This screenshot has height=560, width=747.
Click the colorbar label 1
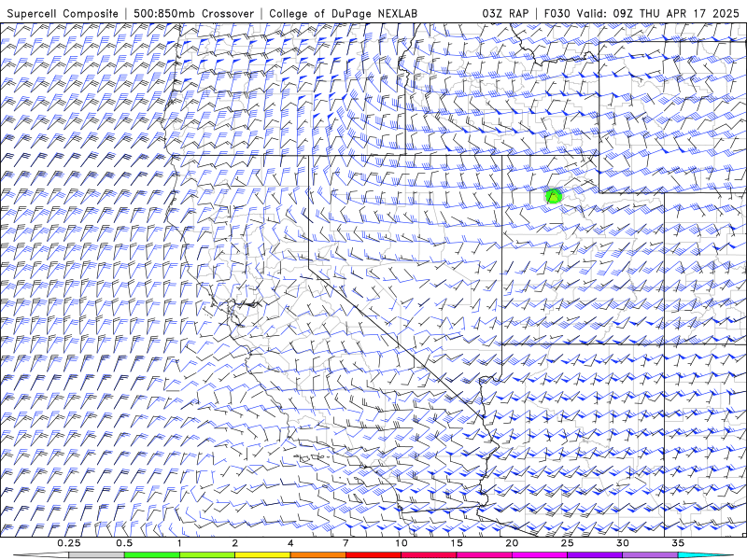[179, 543]
